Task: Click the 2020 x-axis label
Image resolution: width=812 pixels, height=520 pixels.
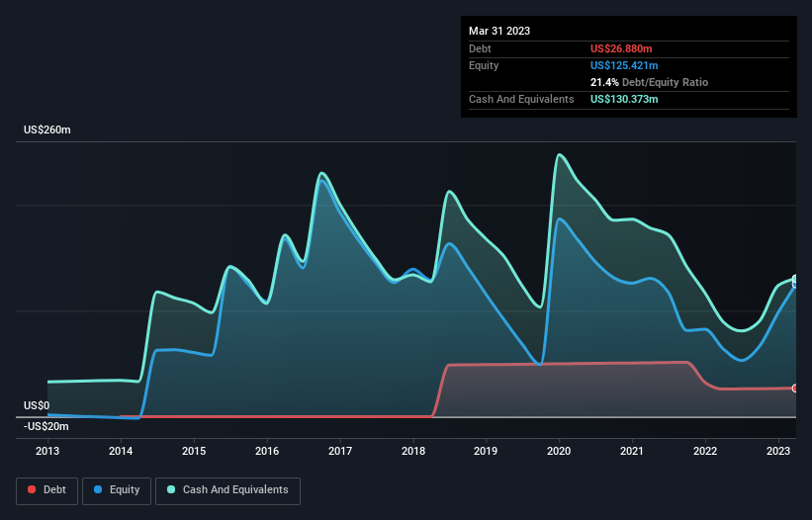Action: 559,451
